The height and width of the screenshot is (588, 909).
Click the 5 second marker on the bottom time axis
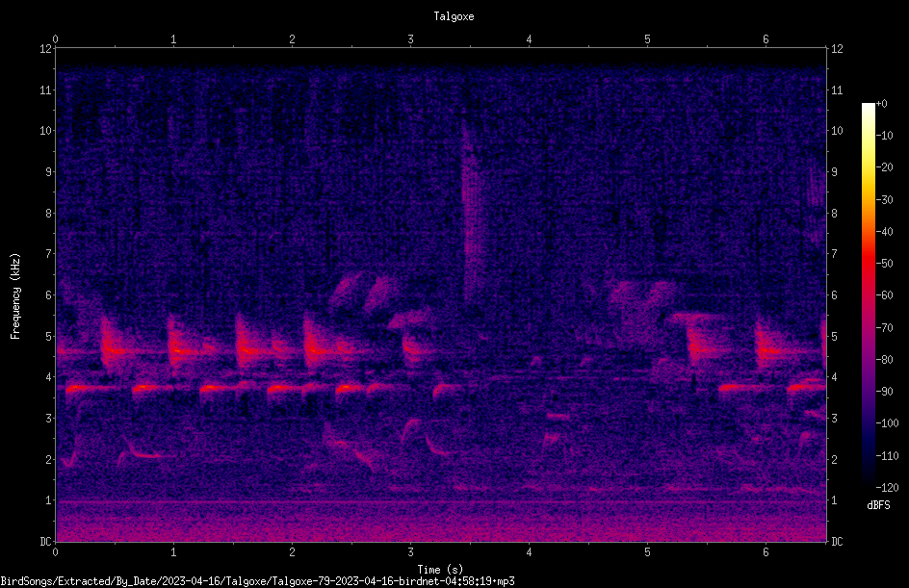click(x=647, y=552)
